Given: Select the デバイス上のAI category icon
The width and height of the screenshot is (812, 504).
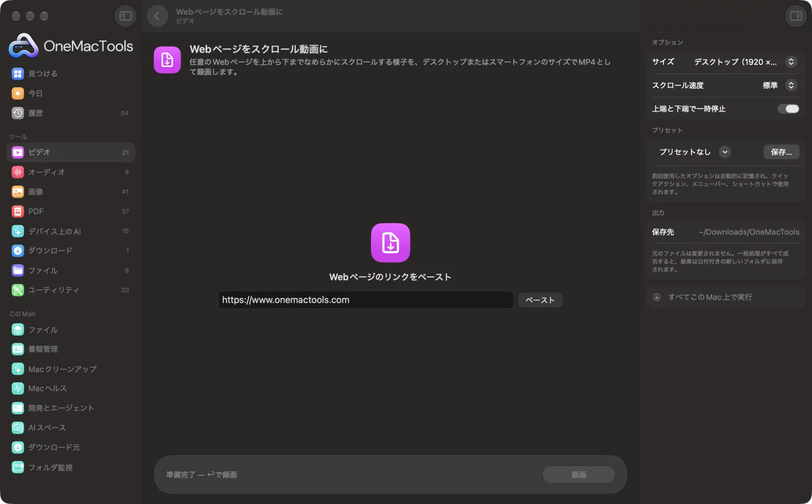Looking at the screenshot, I should pos(18,231).
